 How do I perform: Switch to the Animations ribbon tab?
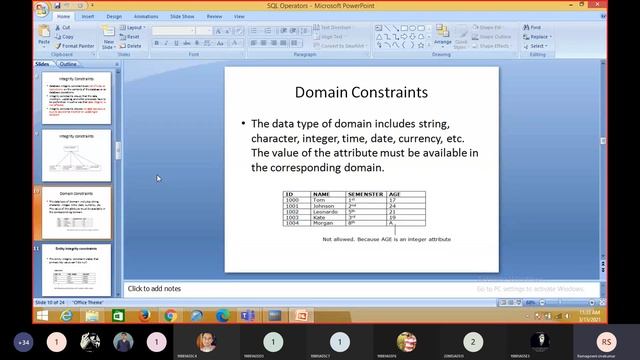[146, 16]
